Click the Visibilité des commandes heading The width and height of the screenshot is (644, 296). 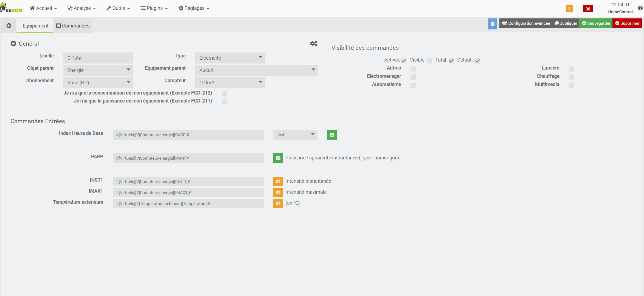pos(365,48)
